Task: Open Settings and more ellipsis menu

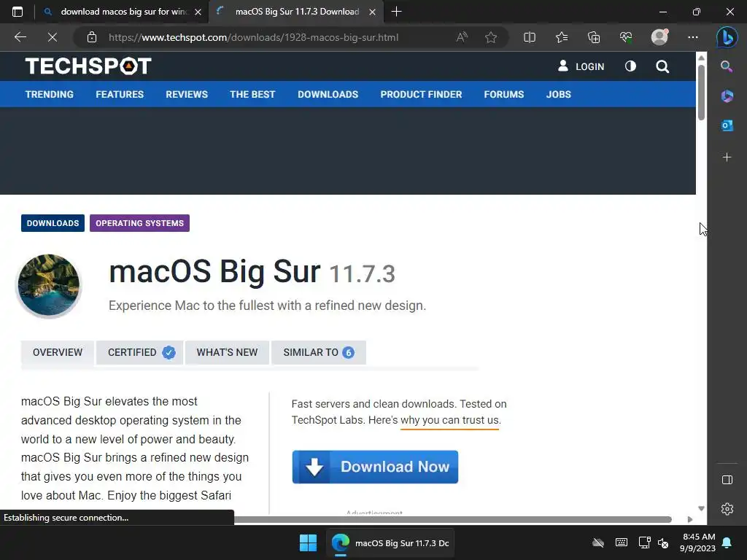Action: tap(693, 37)
